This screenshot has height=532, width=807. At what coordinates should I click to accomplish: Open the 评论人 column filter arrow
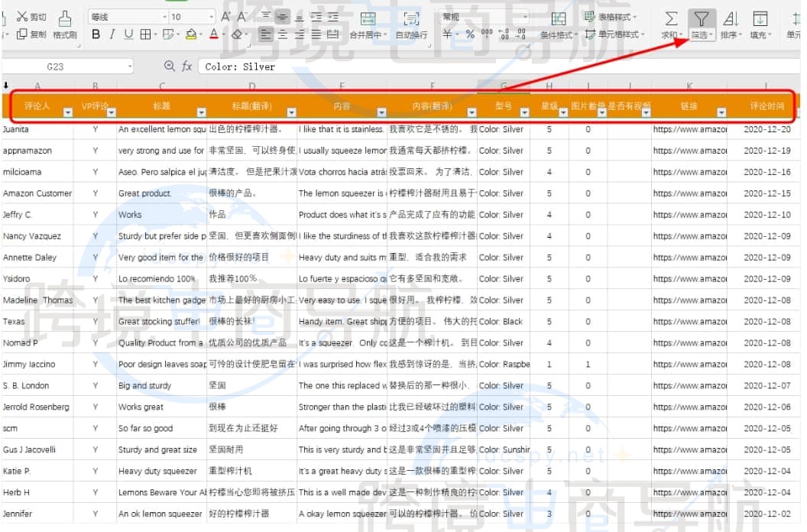[68, 112]
